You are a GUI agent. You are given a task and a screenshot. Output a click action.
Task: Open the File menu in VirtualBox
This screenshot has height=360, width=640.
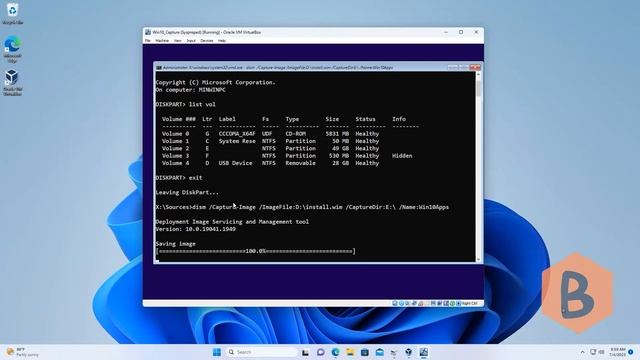click(x=148, y=41)
